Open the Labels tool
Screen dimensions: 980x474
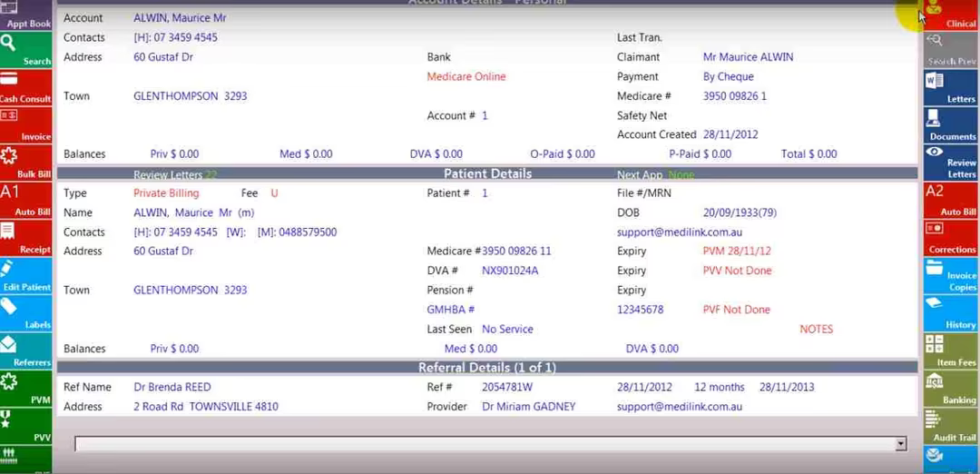click(x=26, y=313)
